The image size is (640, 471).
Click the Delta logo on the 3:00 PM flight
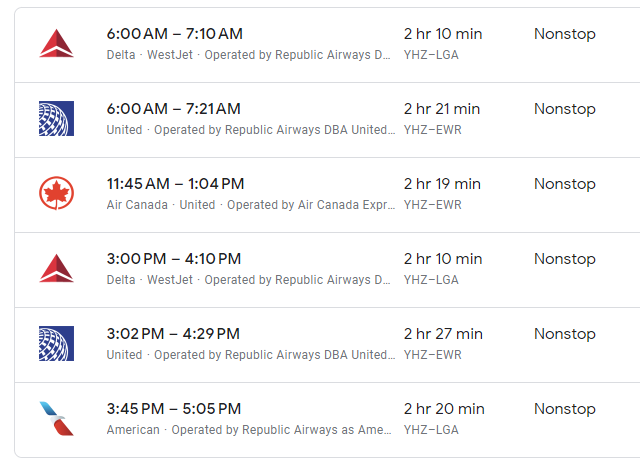click(56, 268)
